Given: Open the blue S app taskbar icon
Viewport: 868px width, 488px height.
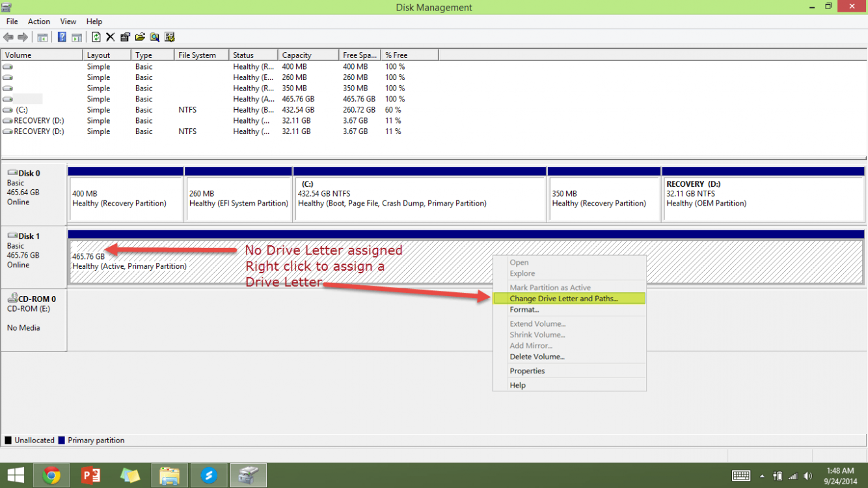Looking at the screenshot, I should coord(209,476).
